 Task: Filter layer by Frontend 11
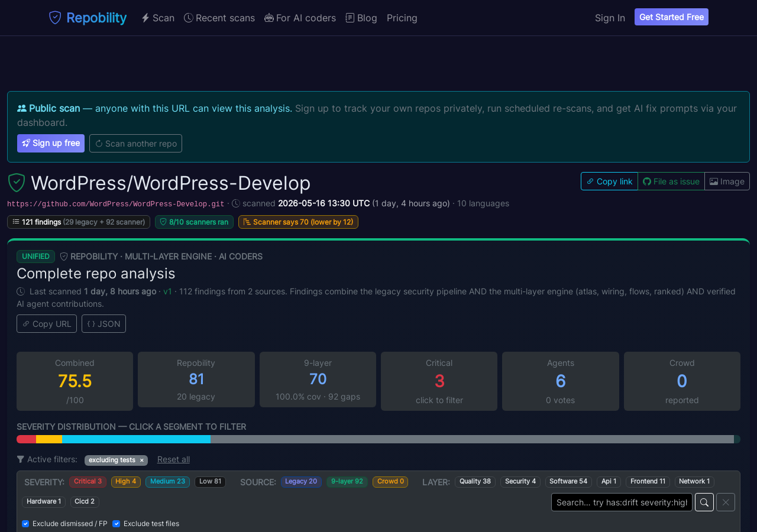tap(648, 482)
